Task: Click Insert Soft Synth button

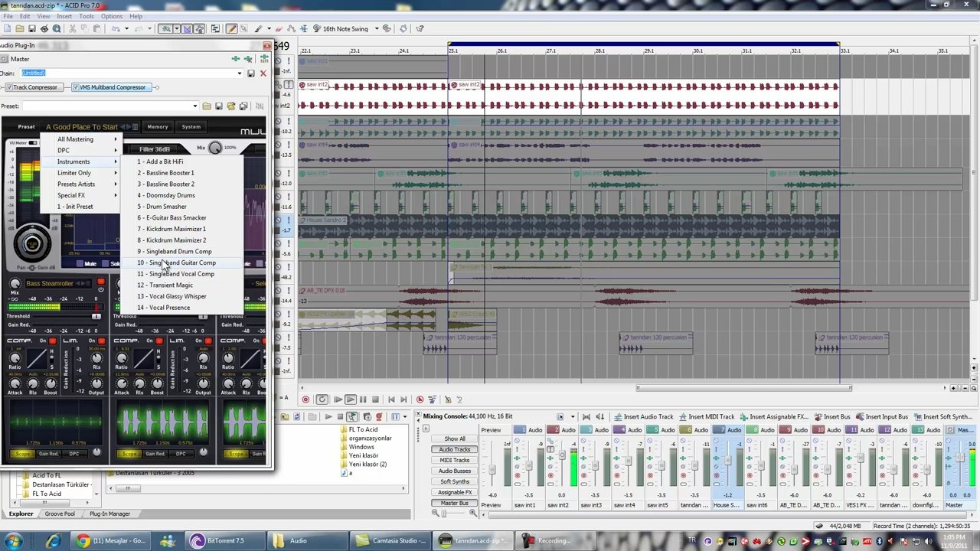Action: [x=942, y=416]
